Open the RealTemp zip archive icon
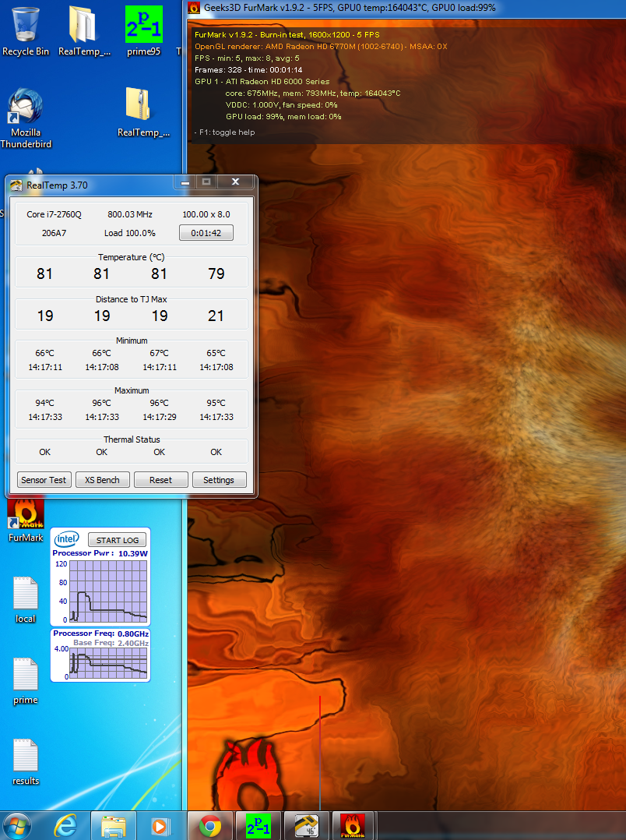Image resolution: width=626 pixels, height=840 pixels. pyautogui.click(x=143, y=113)
